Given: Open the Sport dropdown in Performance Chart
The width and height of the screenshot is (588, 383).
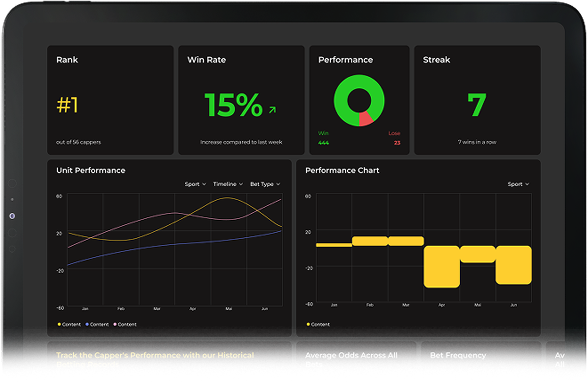Looking at the screenshot, I should tap(518, 184).
